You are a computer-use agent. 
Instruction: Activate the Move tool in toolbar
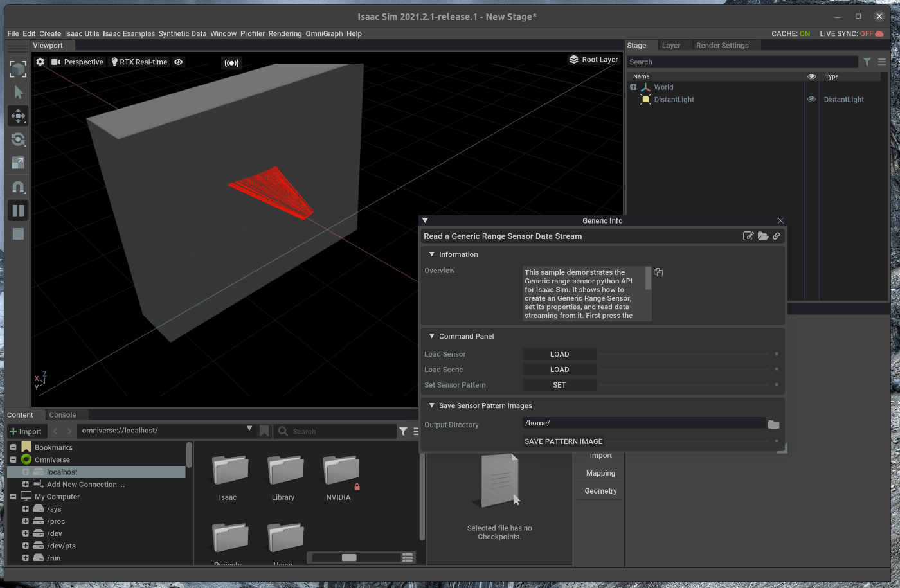[x=18, y=116]
